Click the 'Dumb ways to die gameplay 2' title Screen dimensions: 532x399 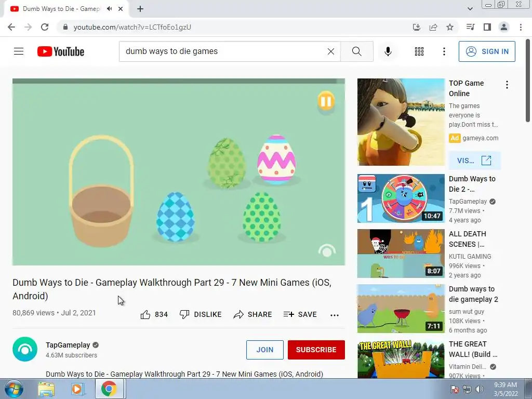pyautogui.click(x=473, y=294)
